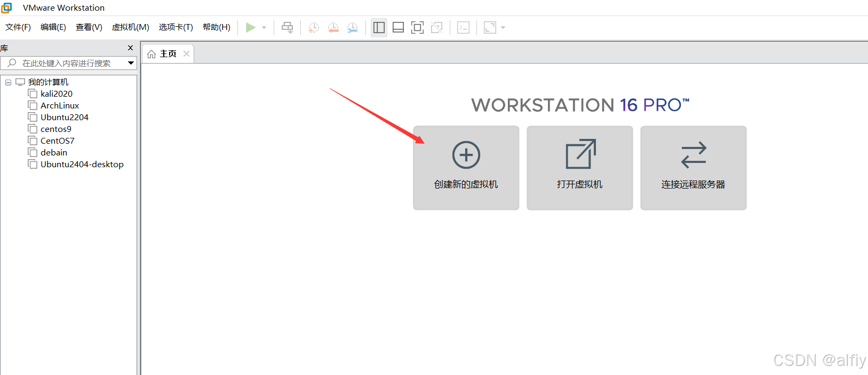Click the full screen mode icon

click(418, 27)
